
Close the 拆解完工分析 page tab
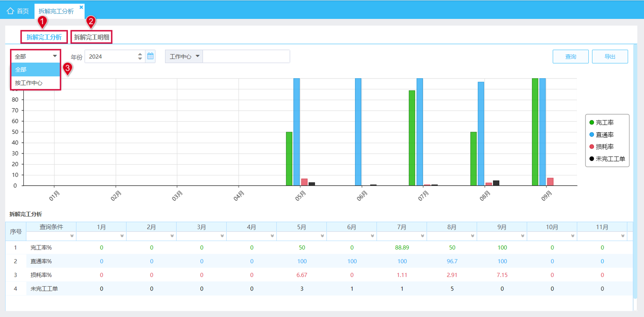tap(81, 7)
